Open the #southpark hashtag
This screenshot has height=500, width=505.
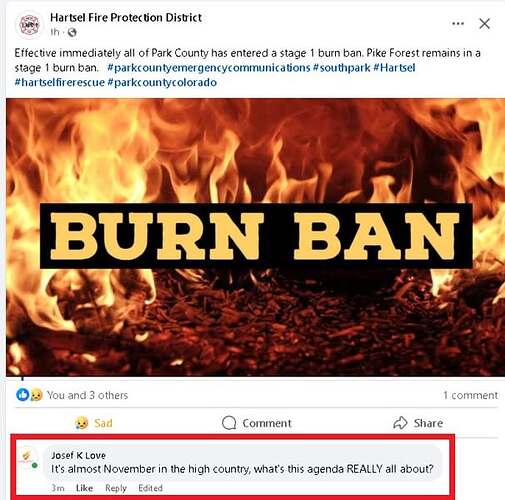[341, 68]
